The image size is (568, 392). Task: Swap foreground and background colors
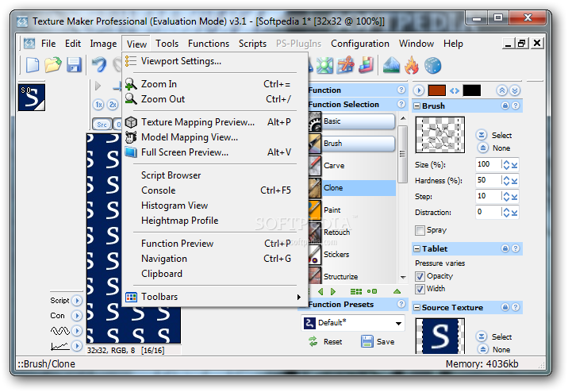(x=455, y=90)
